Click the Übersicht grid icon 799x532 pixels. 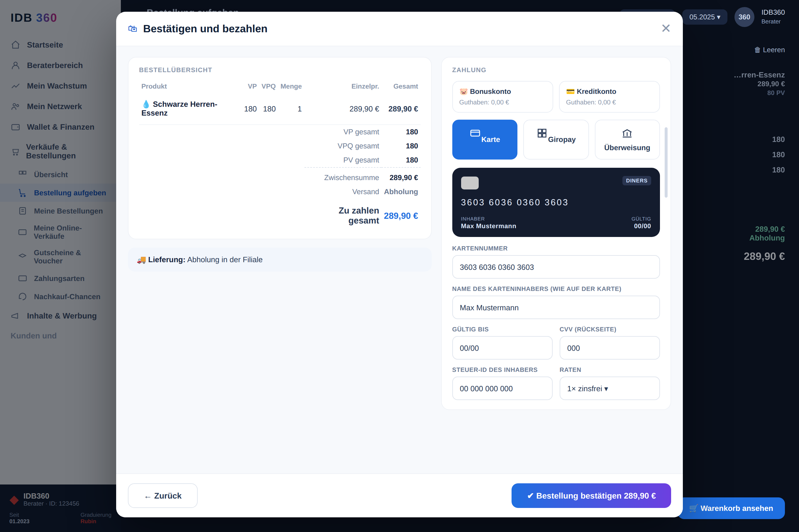coord(23,173)
